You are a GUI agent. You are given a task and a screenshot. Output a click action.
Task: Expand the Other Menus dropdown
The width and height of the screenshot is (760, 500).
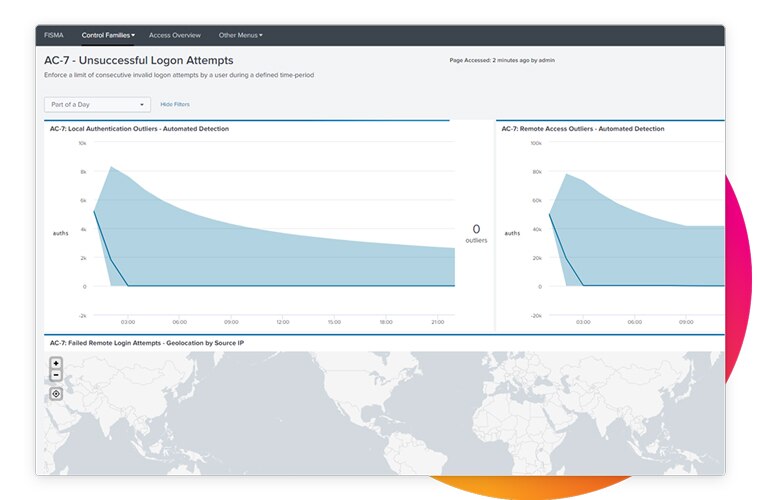click(x=240, y=35)
